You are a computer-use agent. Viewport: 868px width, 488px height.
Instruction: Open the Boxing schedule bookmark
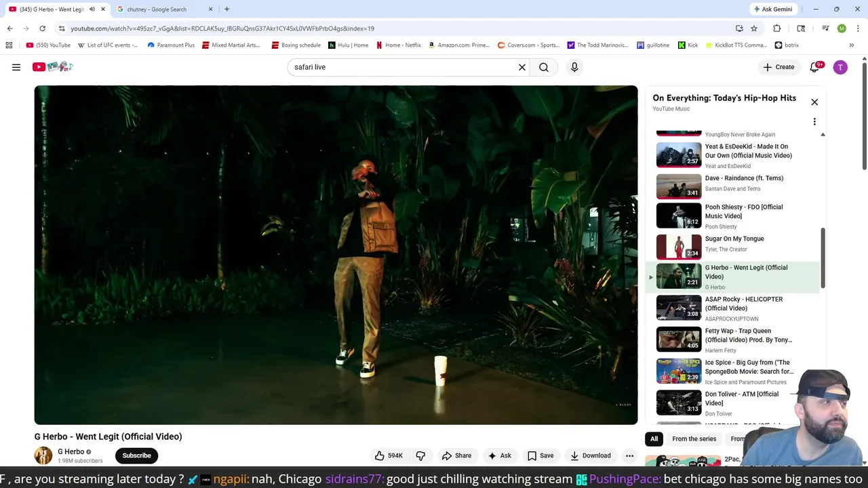coord(296,45)
